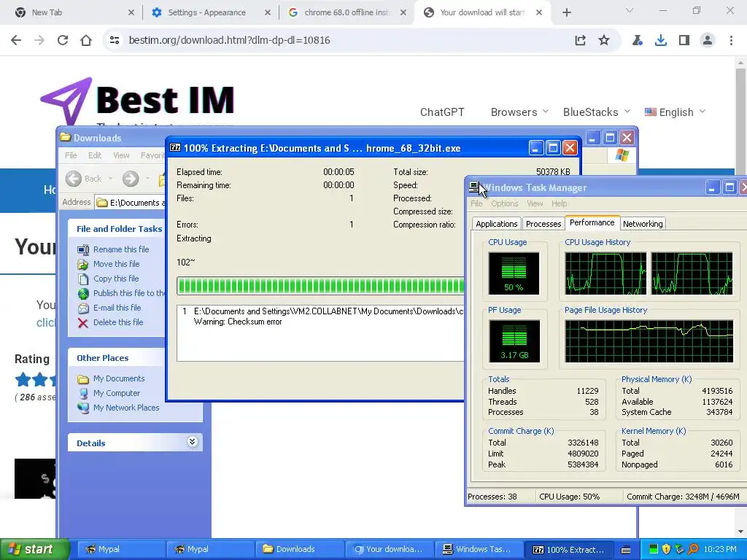Click Forward button in Downloads explorer

(131, 179)
